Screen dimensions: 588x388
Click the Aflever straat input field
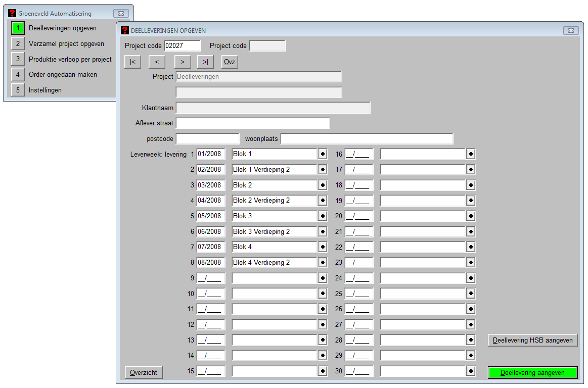253,123
